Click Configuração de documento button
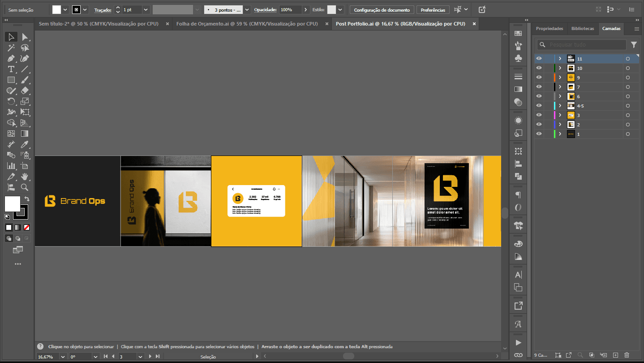Viewport: 644px width, 363px height. pos(382,10)
